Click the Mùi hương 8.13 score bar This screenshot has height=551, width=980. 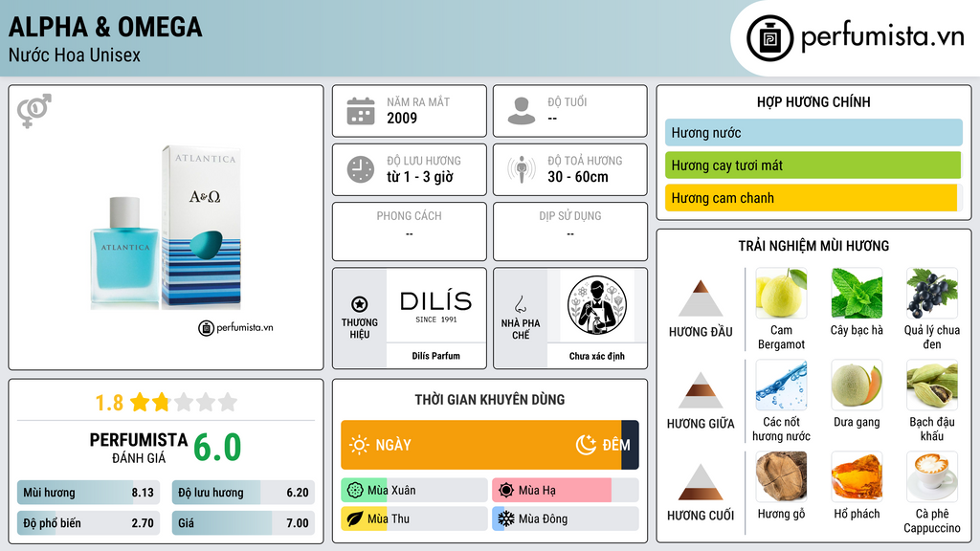click(x=89, y=493)
